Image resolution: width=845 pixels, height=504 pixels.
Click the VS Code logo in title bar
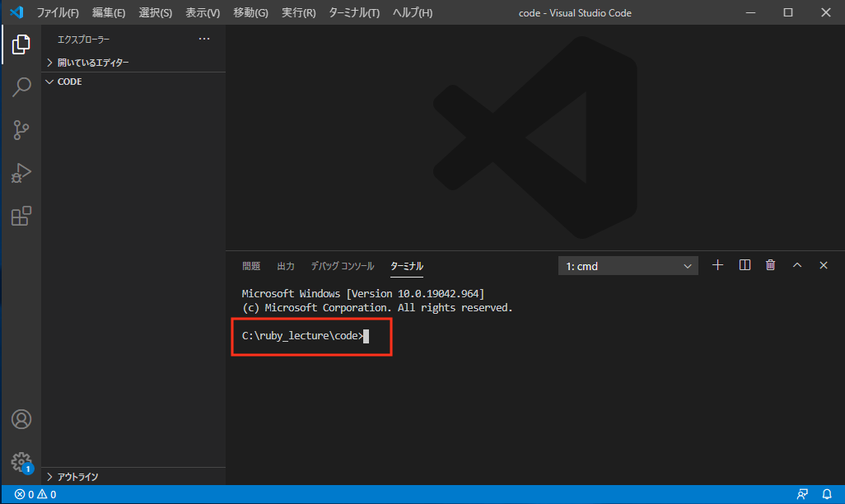pyautogui.click(x=16, y=12)
